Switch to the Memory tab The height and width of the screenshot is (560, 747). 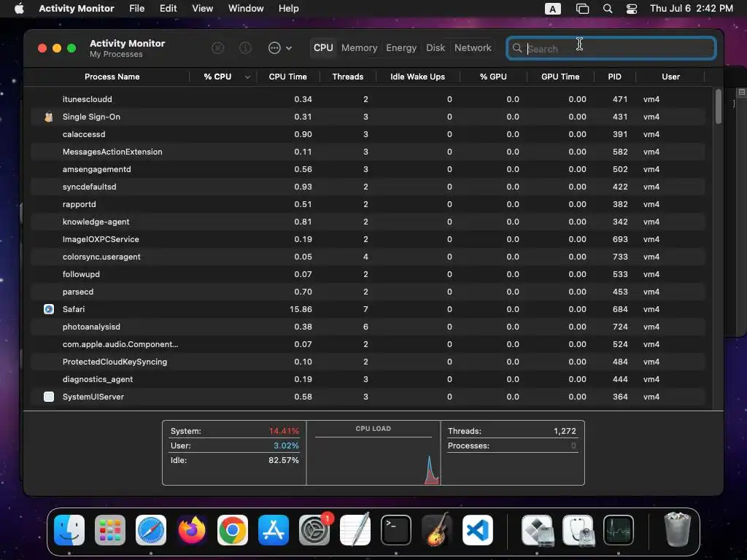tap(359, 47)
